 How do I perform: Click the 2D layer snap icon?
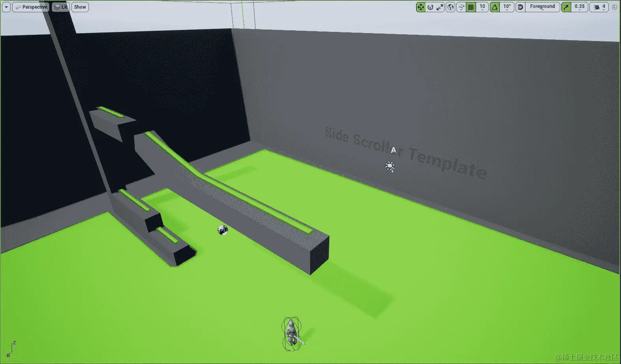(x=520, y=7)
